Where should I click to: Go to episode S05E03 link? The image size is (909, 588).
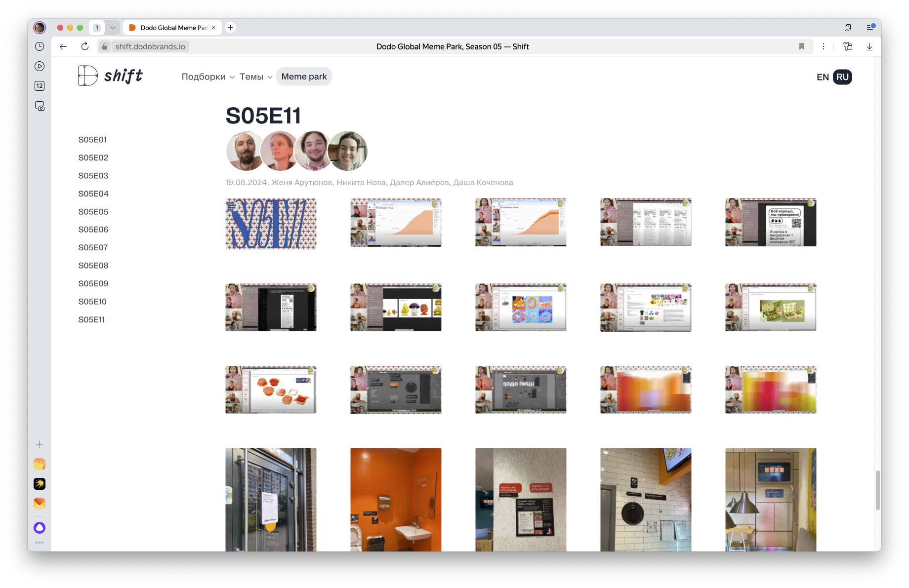click(x=93, y=176)
